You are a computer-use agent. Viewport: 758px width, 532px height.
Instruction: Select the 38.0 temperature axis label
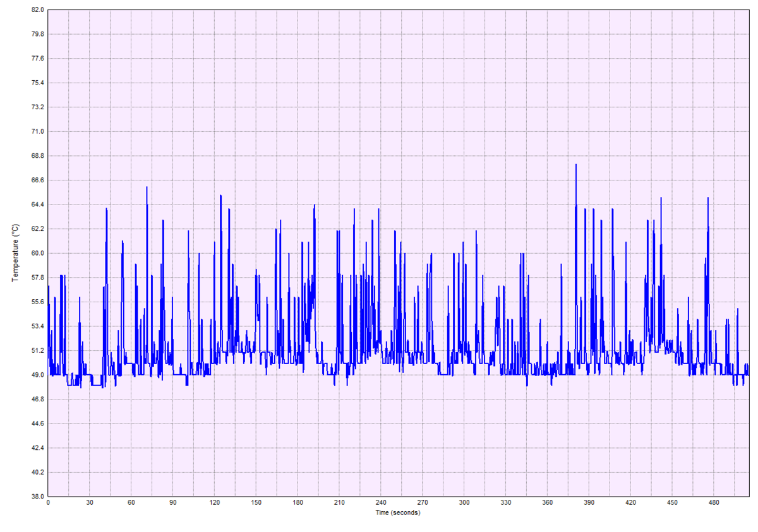click(37, 496)
